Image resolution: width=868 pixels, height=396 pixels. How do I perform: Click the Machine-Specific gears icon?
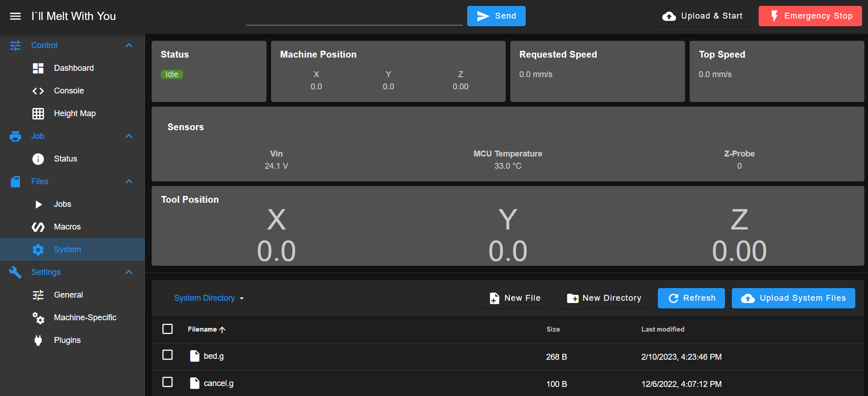pyautogui.click(x=38, y=318)
